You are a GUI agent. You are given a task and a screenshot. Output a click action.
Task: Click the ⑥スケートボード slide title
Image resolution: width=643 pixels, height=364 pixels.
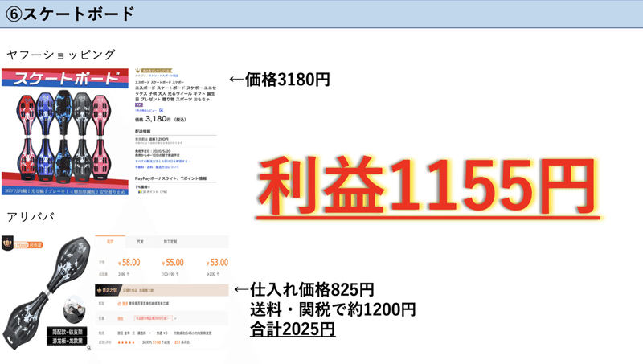[70, 14]
